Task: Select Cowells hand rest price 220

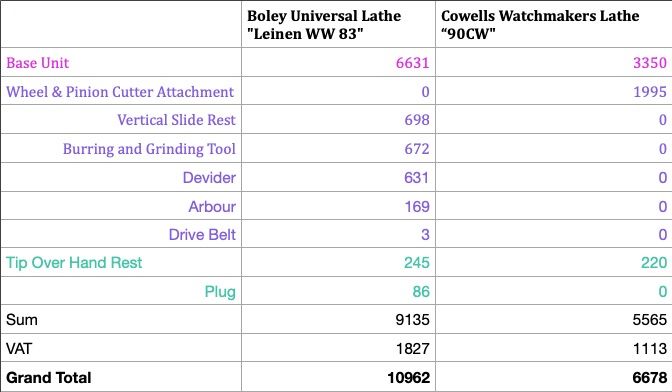Action: 654,263
